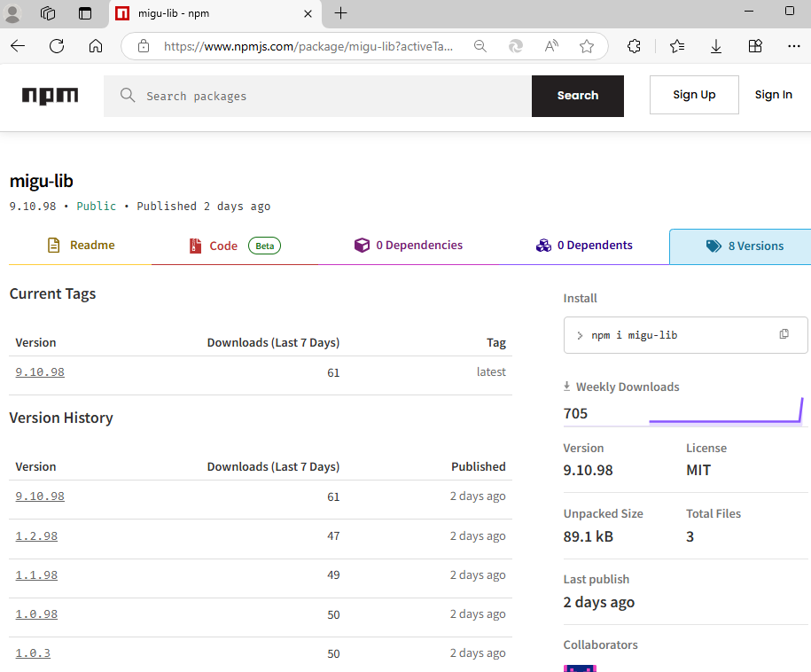The height and width of the screenshot is (672, 811).
Task: Close the migu-lib npm tab
Action: (308, 14)
